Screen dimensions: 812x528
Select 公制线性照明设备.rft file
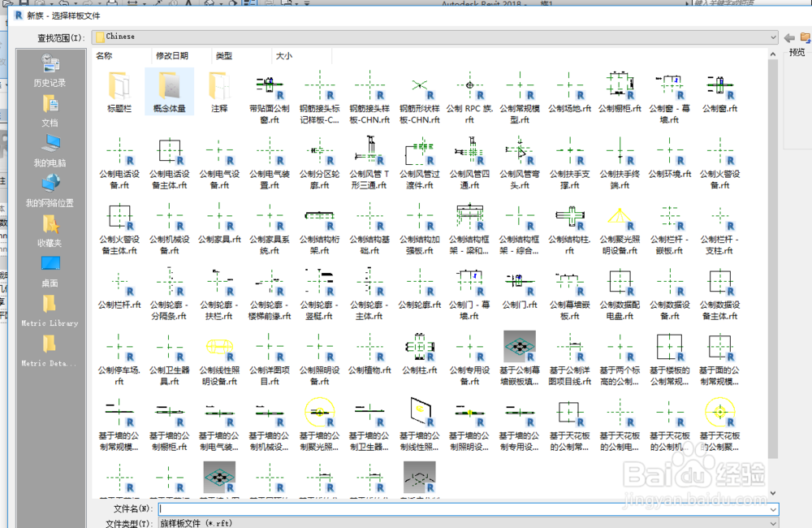click(x=219, y=359)
